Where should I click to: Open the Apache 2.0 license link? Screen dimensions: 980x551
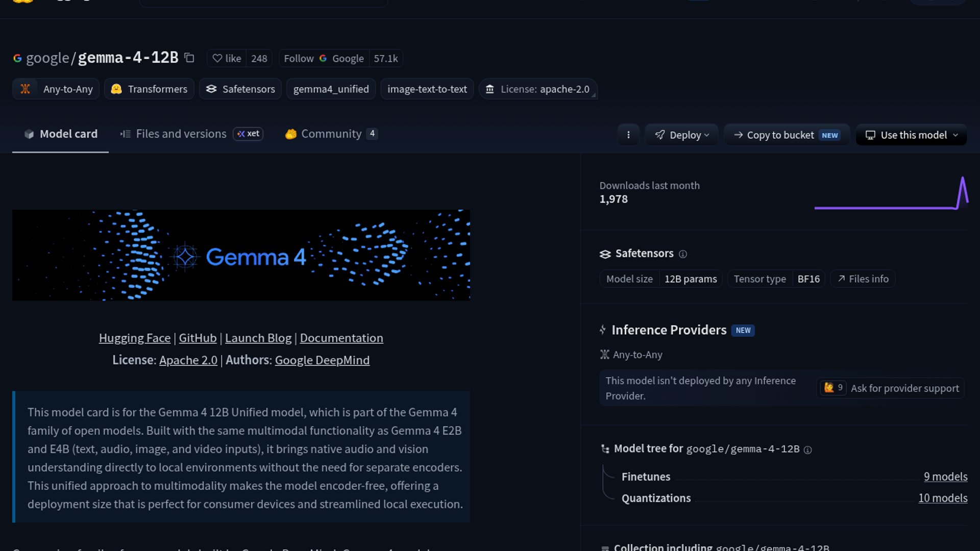tap(188, 360)
